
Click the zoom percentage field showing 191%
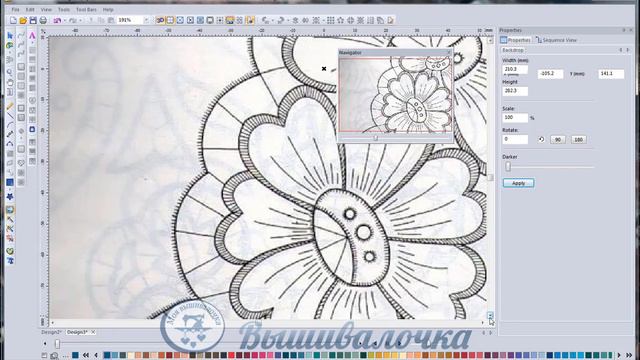pos(129,20)
